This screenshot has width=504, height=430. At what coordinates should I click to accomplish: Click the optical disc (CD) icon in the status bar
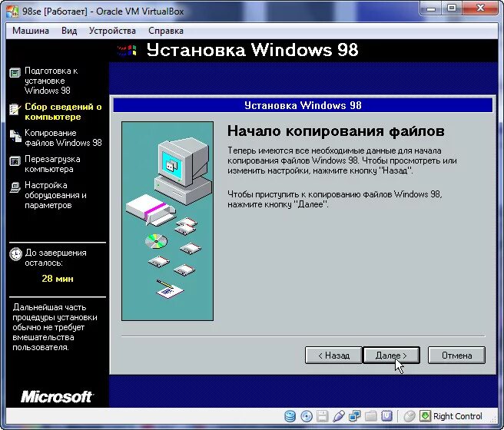pyautogui.click(x=307, y=416)
